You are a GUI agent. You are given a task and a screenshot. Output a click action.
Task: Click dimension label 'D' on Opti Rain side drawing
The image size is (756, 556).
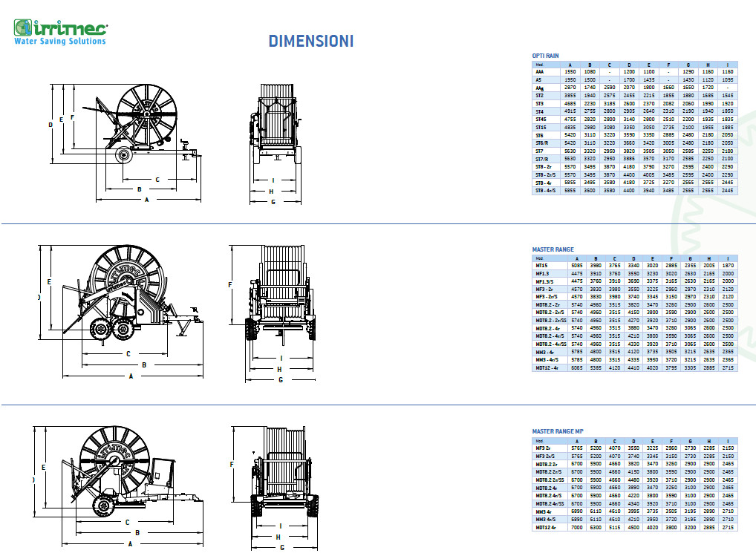50,125
